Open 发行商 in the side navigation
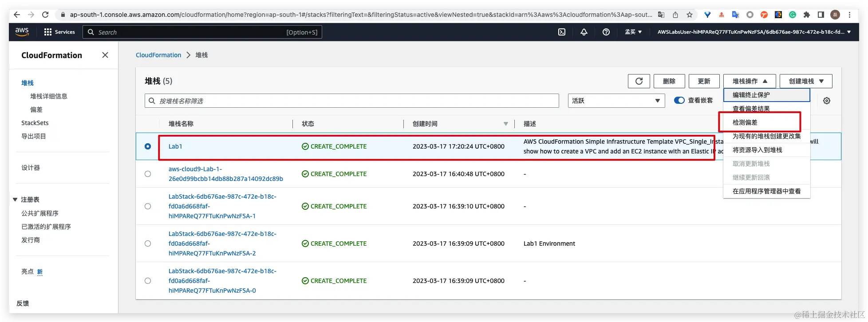This screenshot has height=322, width=868. click(x=31, y=240)
